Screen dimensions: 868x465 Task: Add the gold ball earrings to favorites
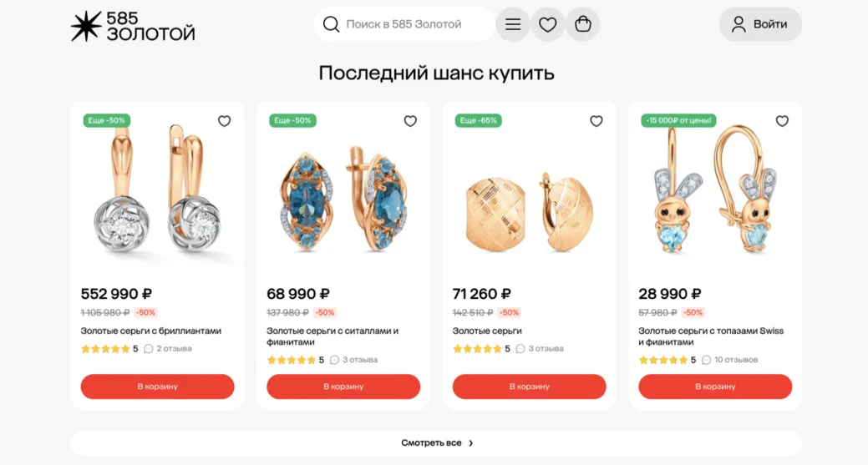[596, 121]
